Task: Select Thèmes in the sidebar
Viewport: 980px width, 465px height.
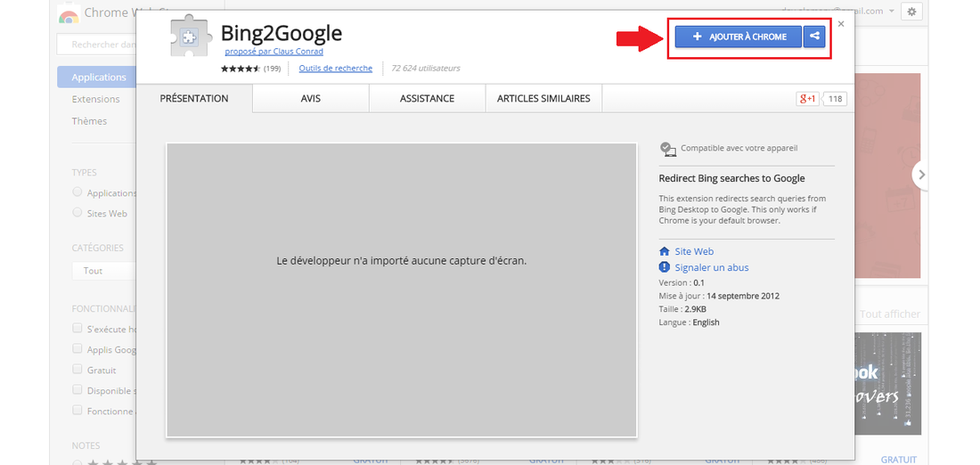Action: point(89,121)
